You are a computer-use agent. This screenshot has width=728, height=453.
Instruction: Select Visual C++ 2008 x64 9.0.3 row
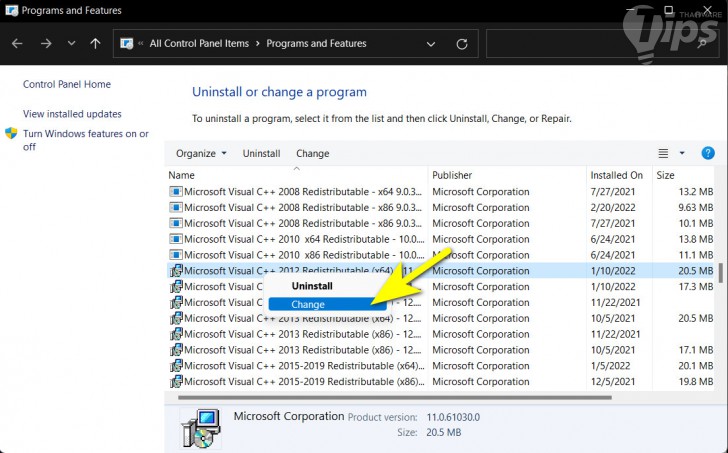pos(440,192)
